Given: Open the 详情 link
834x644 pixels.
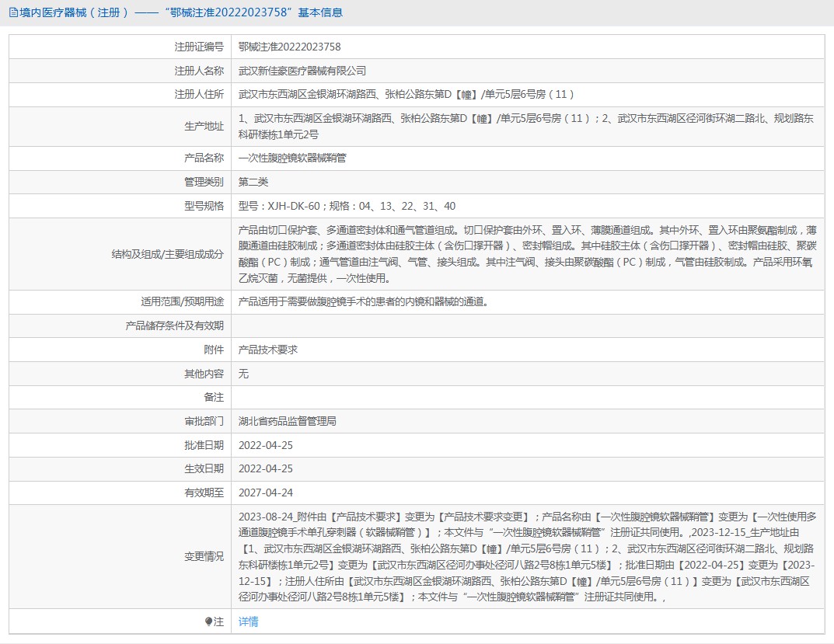Looking at the screenshot, I should (248, 621).
